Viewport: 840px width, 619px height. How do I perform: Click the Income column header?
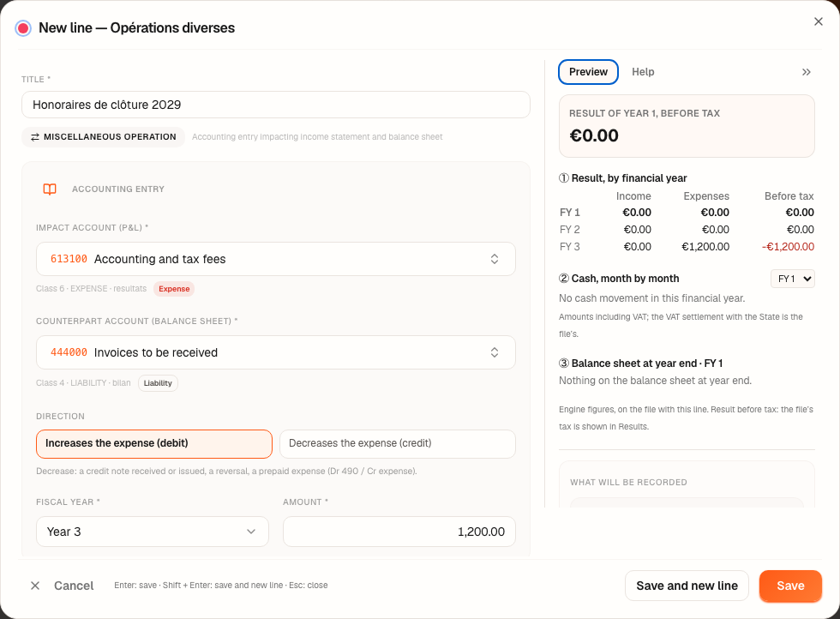633,196
